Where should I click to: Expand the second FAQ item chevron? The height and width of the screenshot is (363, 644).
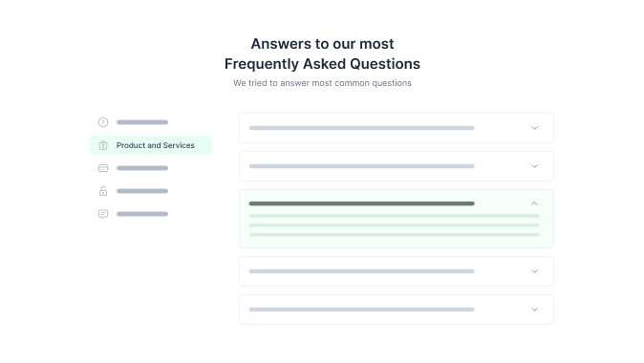click(534, 166)
